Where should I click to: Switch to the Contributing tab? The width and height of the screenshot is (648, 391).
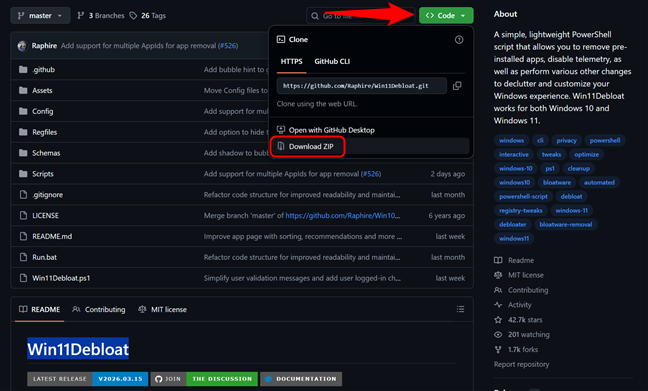pyautogui.click(x=99, y=309)
